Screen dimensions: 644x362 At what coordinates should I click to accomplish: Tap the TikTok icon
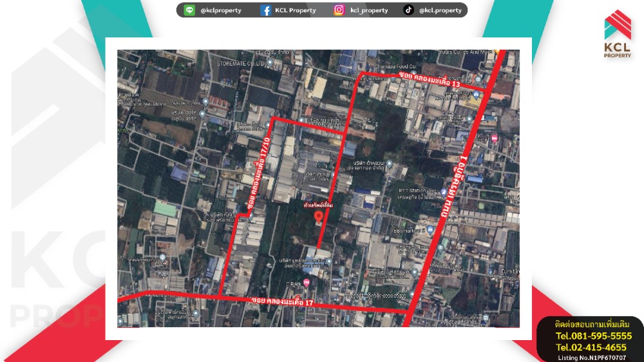point(408,10)
